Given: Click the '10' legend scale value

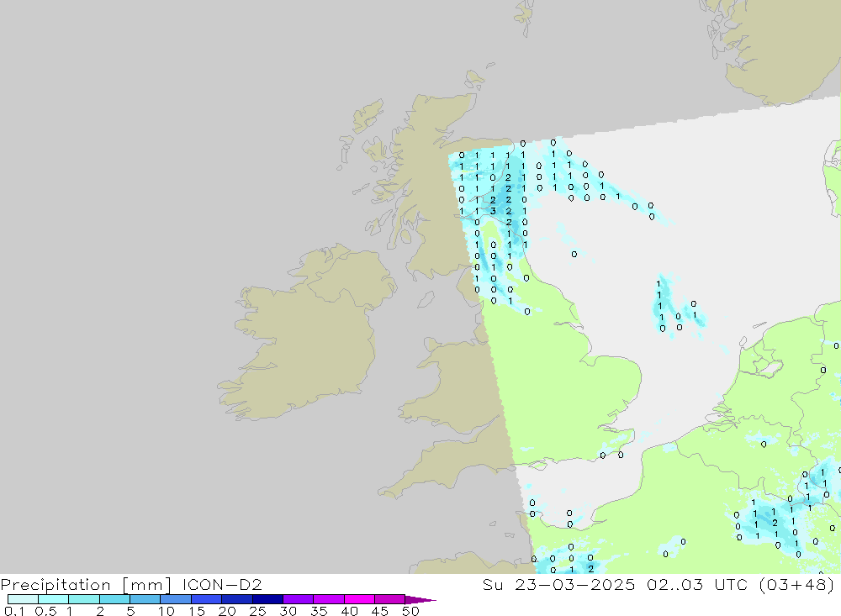Looking at the screenshot, I should click(167, 611).
